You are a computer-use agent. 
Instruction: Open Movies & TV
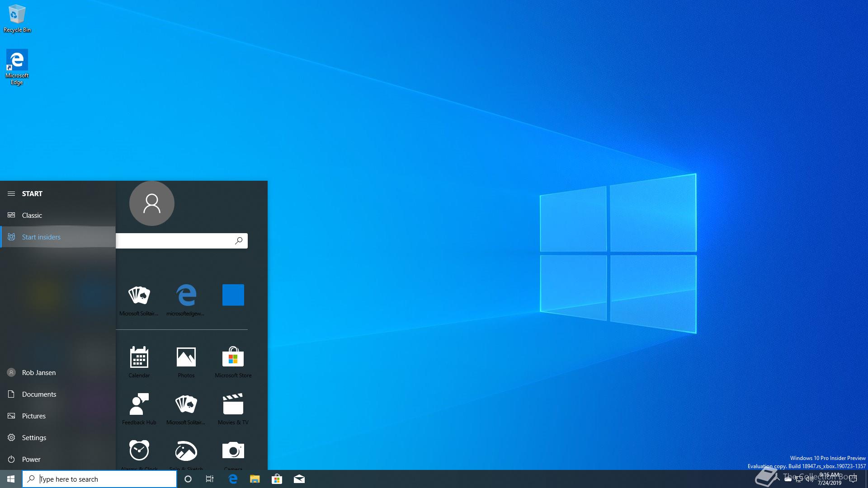(233, 409)
